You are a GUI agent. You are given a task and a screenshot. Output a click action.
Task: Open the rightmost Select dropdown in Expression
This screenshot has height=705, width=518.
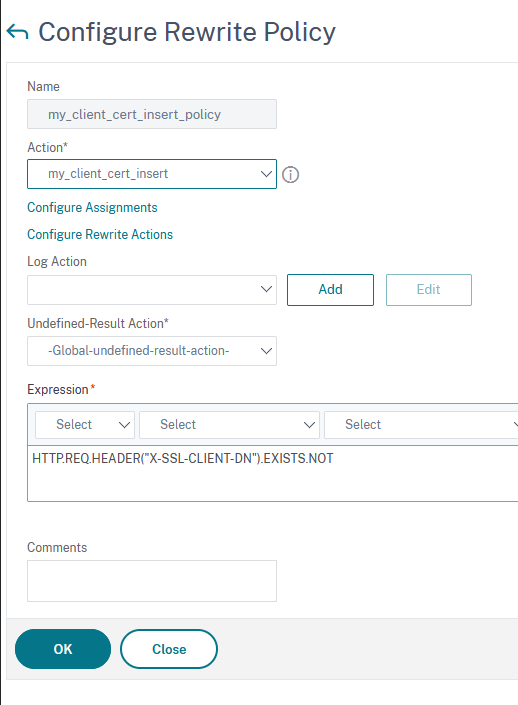(421, 424)
